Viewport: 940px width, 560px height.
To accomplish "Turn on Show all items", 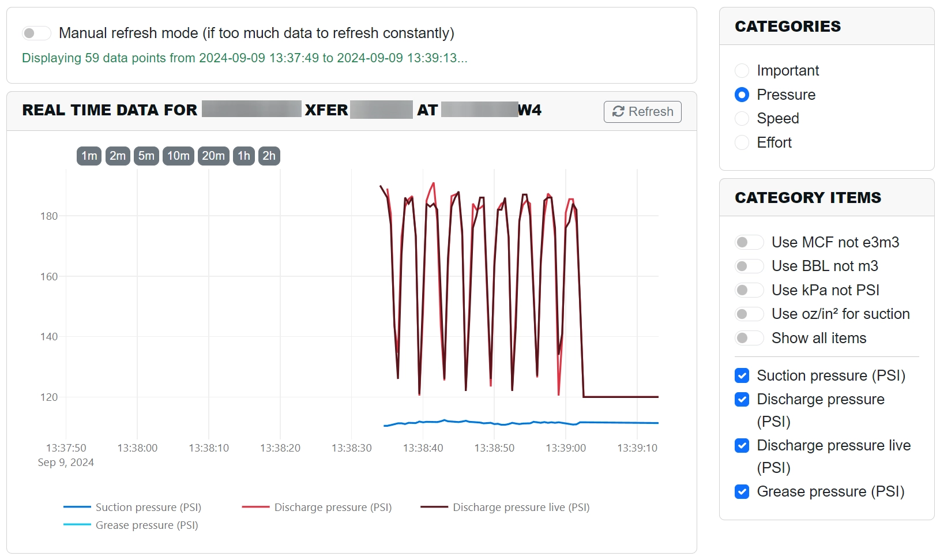I will coord(749,338).
